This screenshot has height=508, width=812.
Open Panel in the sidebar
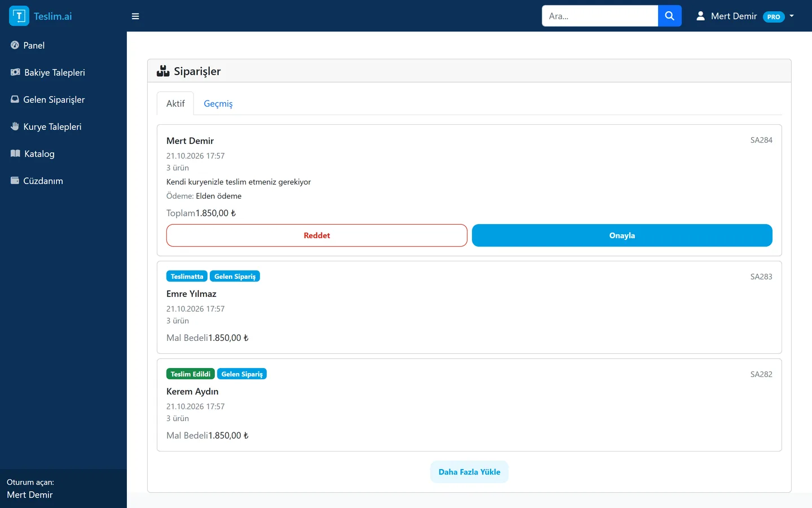point(63,45)
